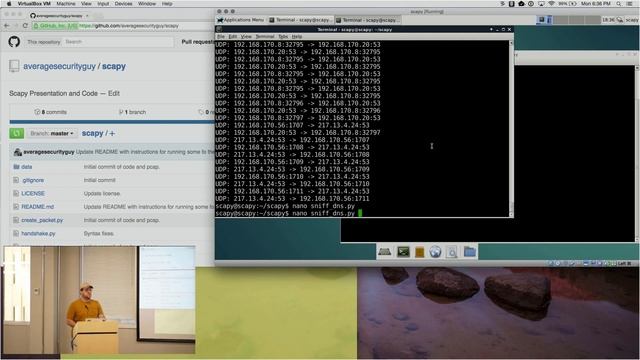Click Edit next to repository description
Image resolution: width=640 pixels, height=360 pixels.
114,93
